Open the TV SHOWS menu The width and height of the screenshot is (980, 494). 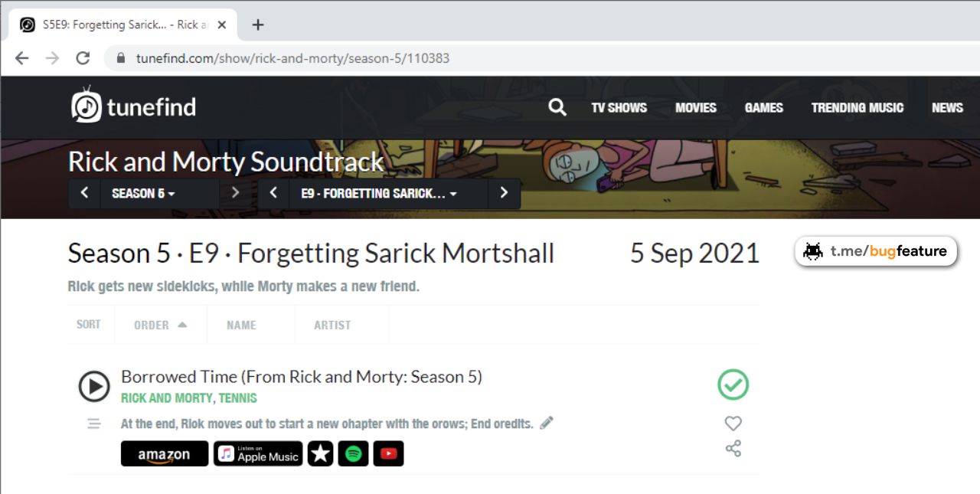(x=619, y=108)
